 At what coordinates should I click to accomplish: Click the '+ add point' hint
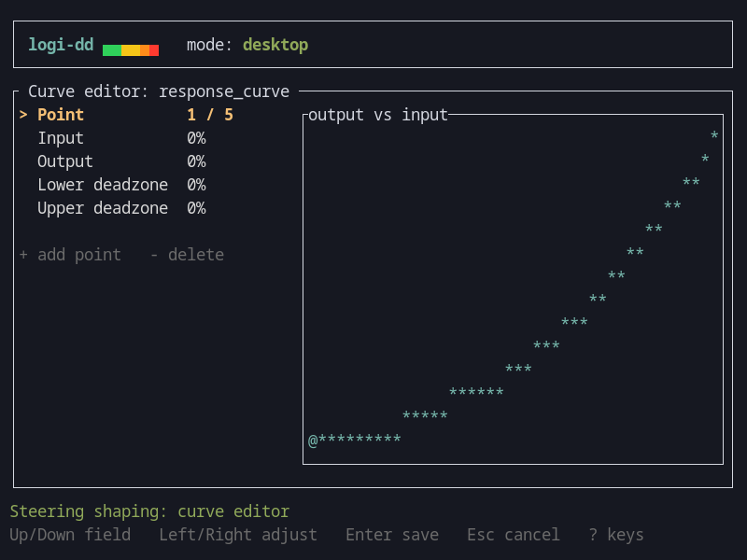(x=70, y=255)
